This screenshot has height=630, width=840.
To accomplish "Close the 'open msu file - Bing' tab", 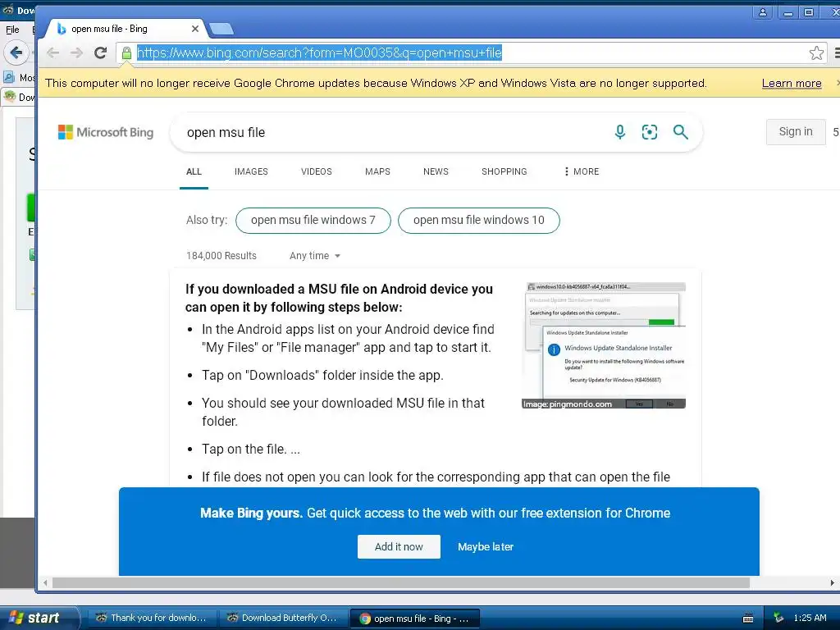I will pyautogui.click(x=195, y=29).
